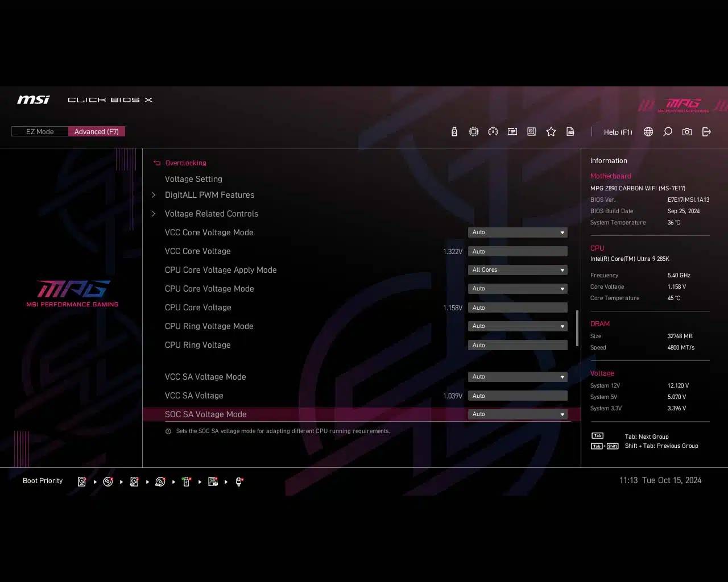The width and height of the screenshot is (728, 582).
Task: Click the VCC SA Voltage input field
Action: 518,396
